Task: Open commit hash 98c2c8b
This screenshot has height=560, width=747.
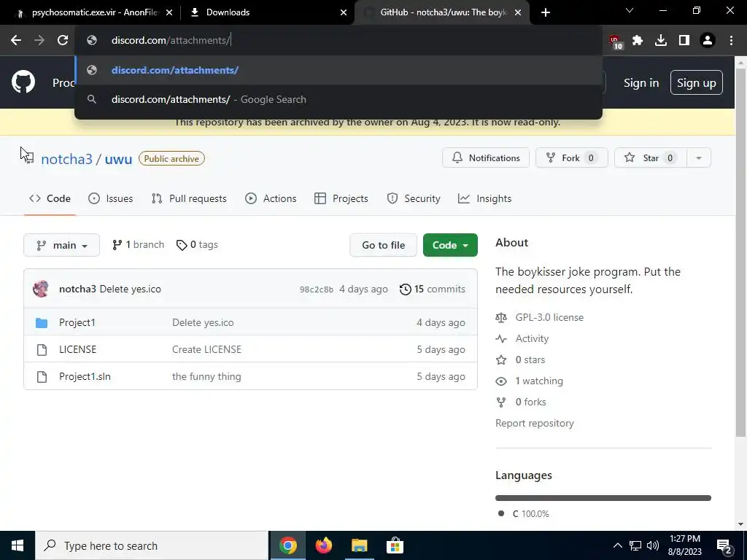Action: click(317, 289)
